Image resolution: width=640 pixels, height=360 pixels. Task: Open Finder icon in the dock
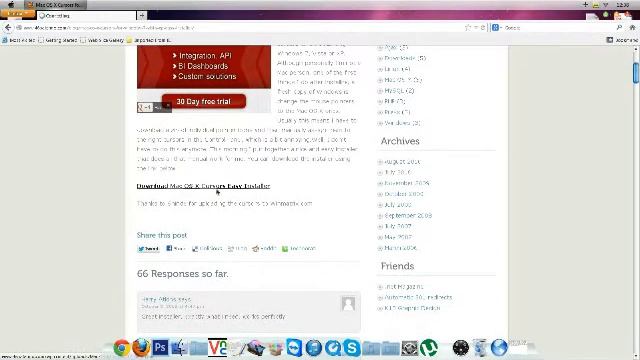[179, 348]
